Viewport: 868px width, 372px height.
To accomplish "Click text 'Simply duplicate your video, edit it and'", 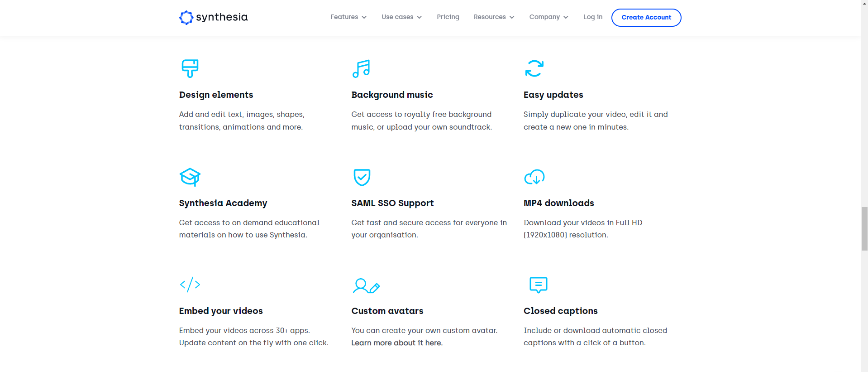I will (x=596, y=115).
